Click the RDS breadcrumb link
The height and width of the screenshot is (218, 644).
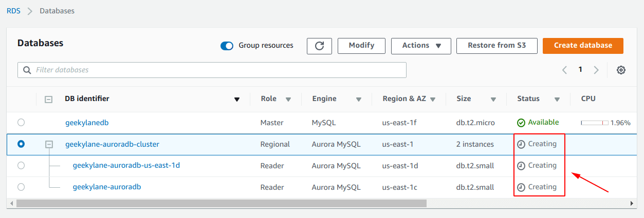13,11
